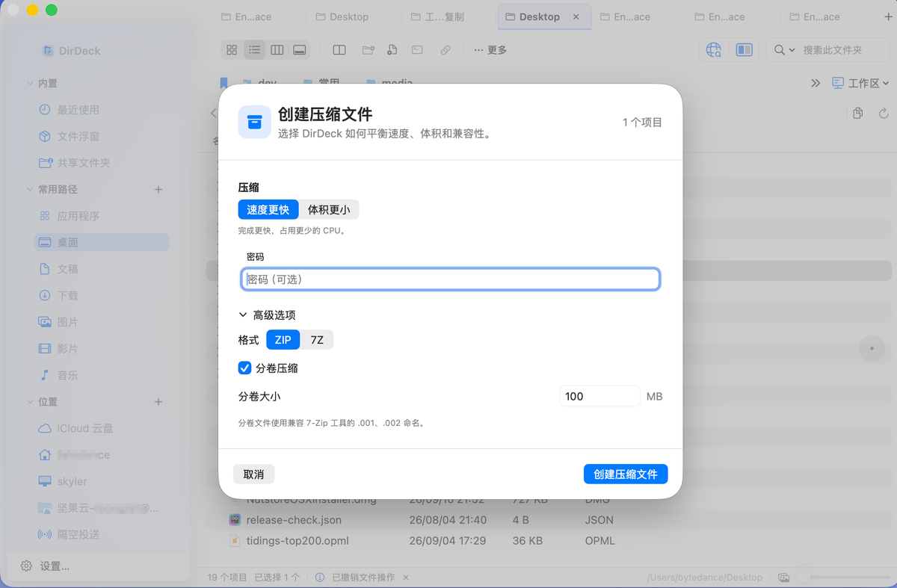Viewport: 897px width, 588px height.
Task: Click the globe search icon
Action: (714, 50)
